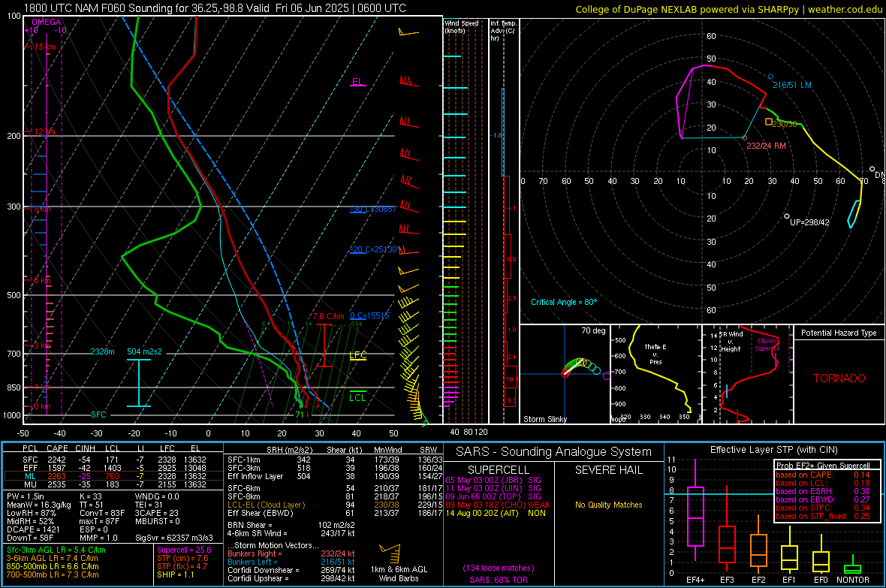Click the SFC-1km SRH row label
This screenshot has height=588, width=886.
(244, 460)
